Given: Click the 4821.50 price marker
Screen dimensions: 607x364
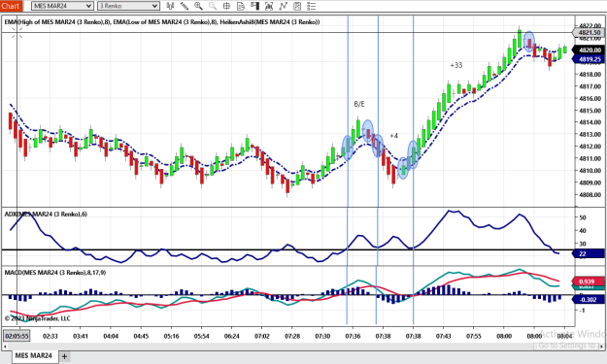Looking at the screenshot, I should [589, 33].
